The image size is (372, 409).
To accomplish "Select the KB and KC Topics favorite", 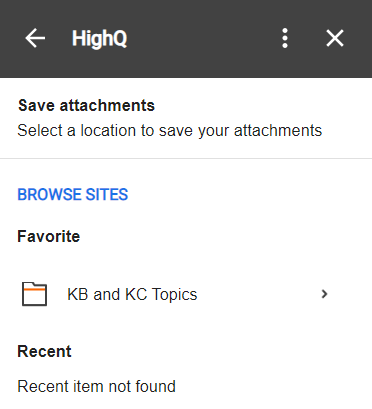I will pyautogui.click(x=175, y=294).
